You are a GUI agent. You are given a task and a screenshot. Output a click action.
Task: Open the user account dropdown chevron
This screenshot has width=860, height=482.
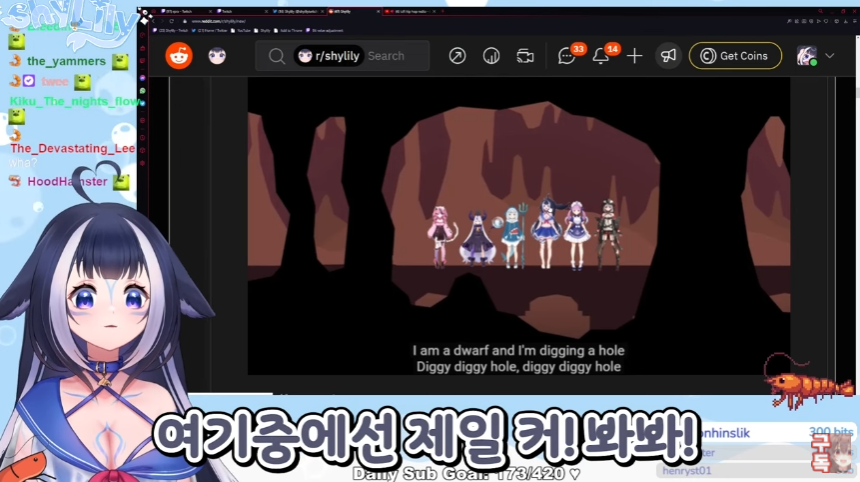tap(829, 56)
